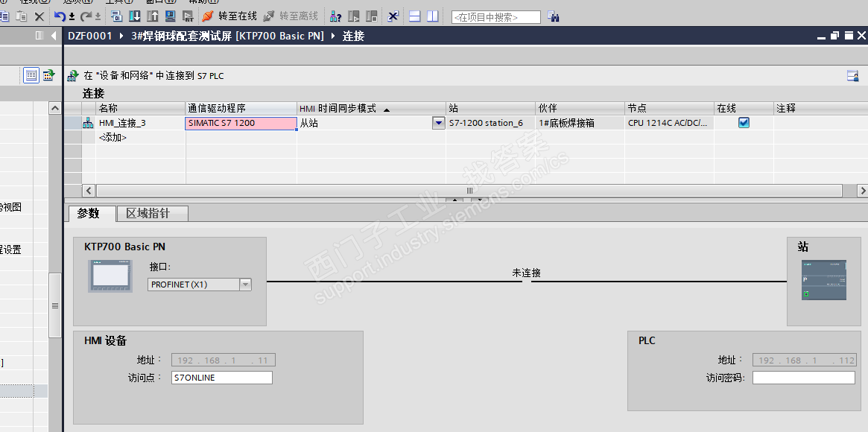
Task: Click the 访问密码 password field
Action: (x=804, y=378)
